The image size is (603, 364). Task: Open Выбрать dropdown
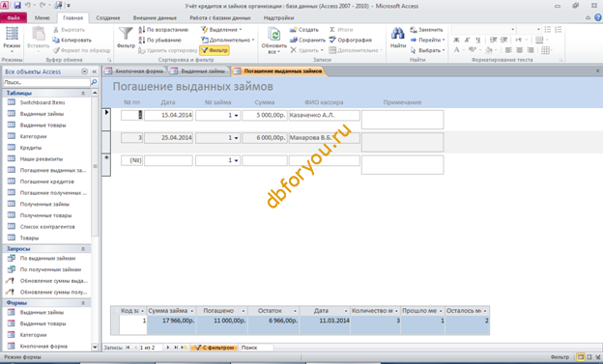[x=427, y=50]
